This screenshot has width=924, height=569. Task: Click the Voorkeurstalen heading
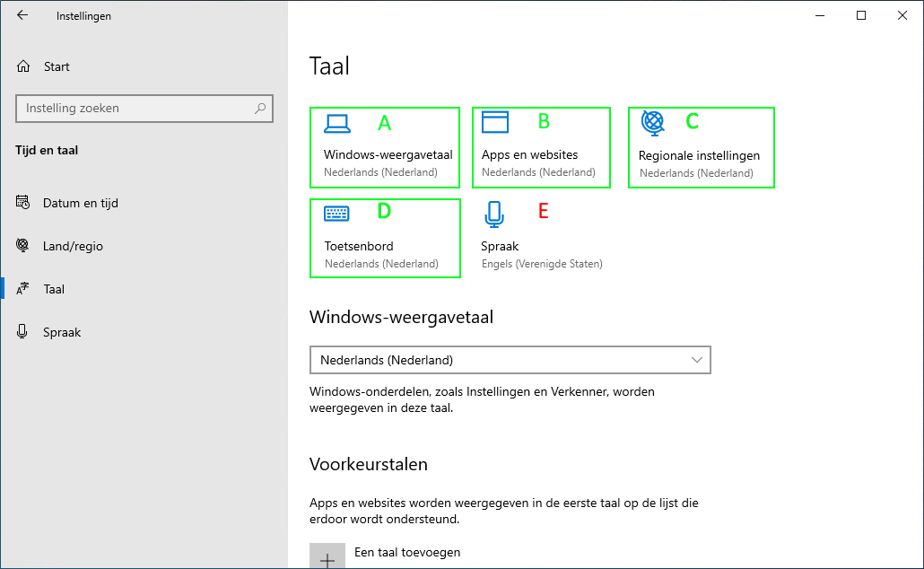click(x=369, y=464)
